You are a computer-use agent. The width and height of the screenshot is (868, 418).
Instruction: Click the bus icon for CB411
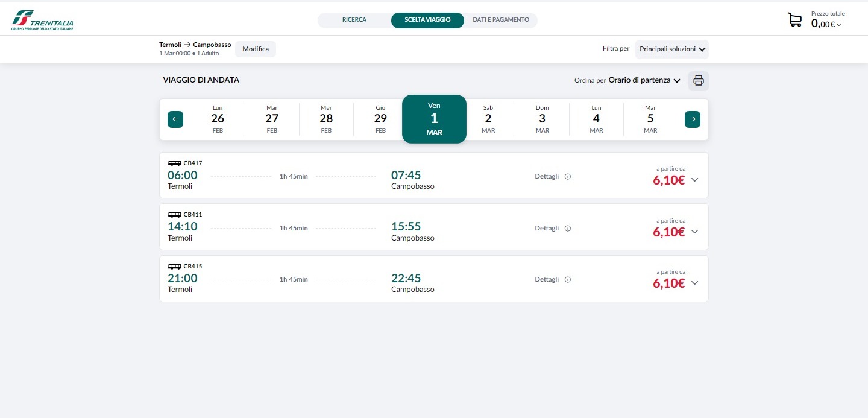click(175, 215)
